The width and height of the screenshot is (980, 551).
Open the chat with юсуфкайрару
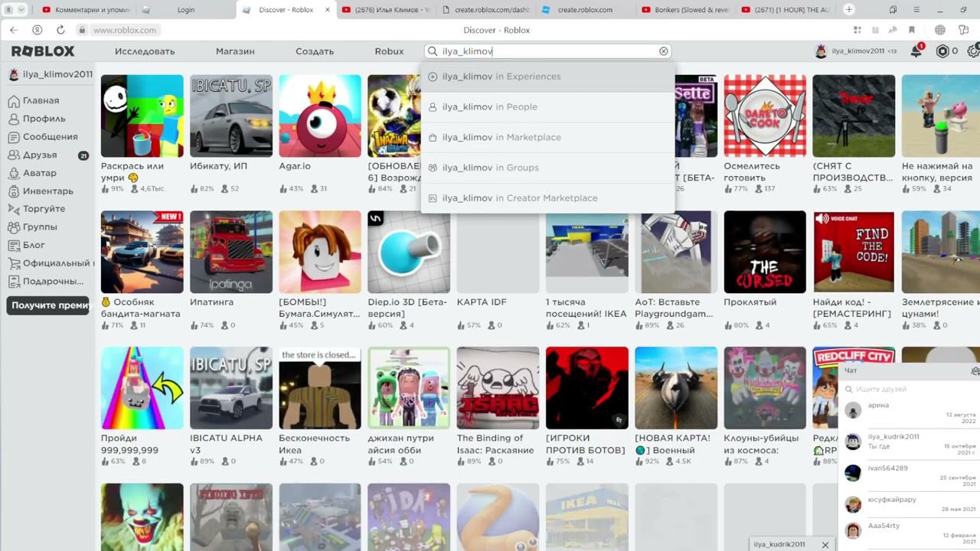click(909, 507)
